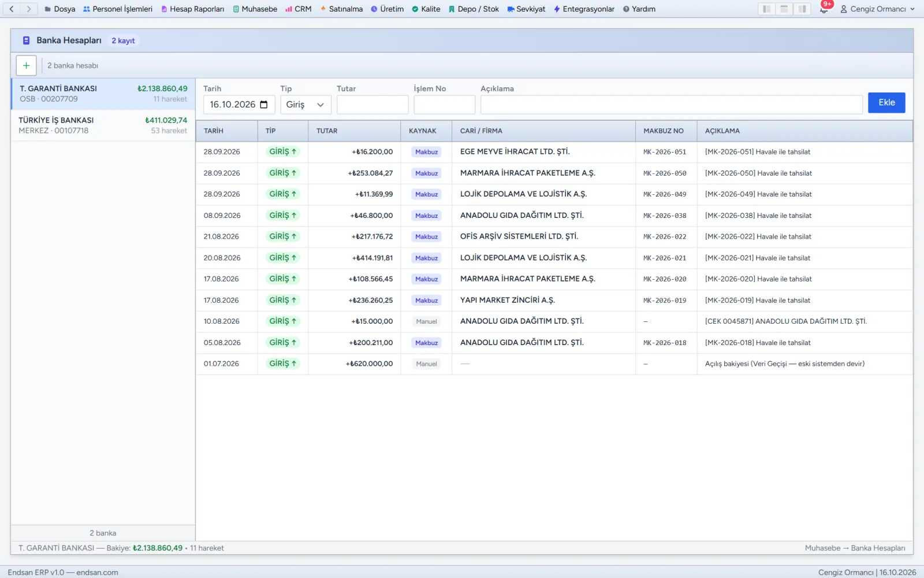Add a new bank account with plus icon

[x=26, y=65]
